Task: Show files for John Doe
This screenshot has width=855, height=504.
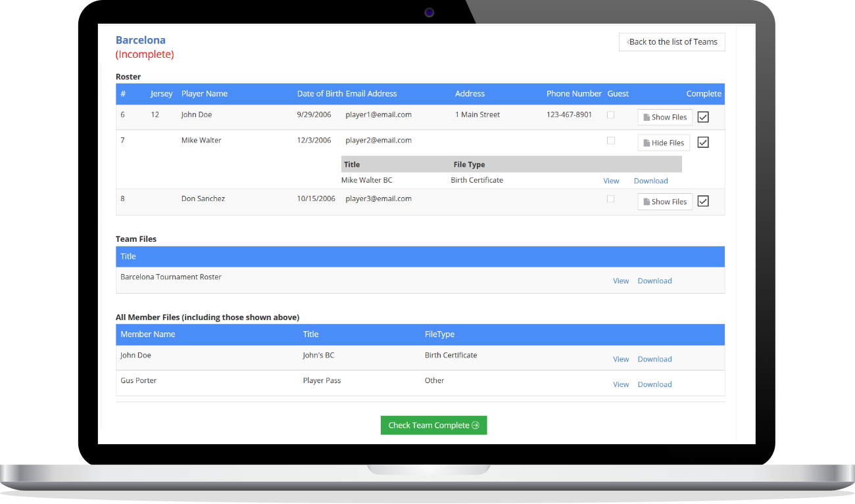Action: point(665,118)
